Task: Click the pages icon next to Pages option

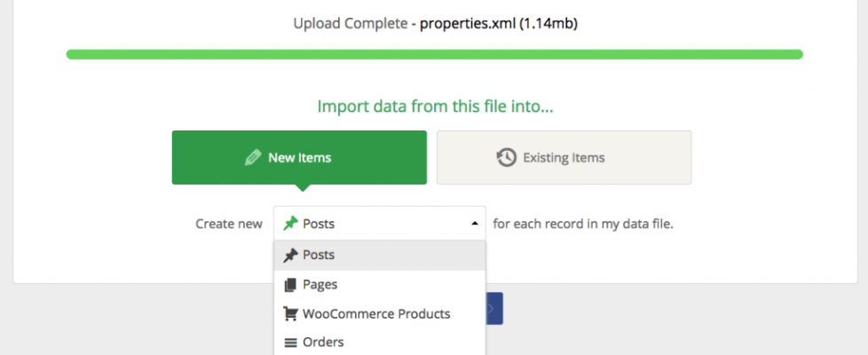Action: pos(290,285)
